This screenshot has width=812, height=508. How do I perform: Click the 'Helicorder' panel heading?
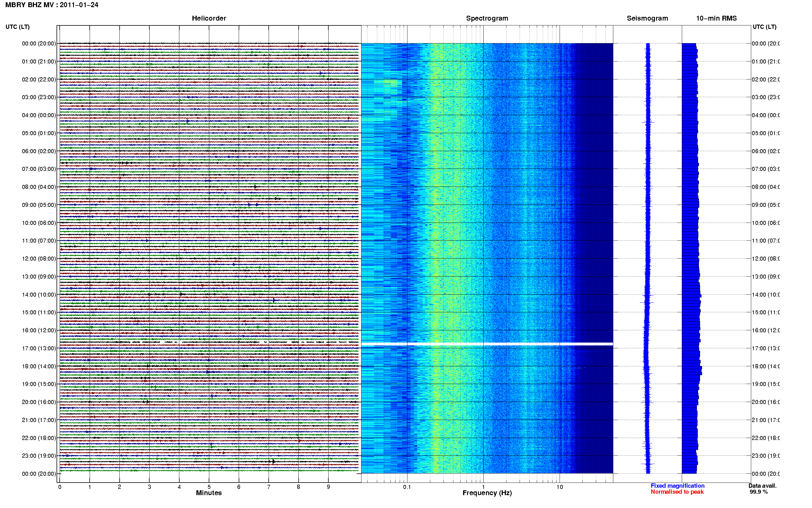[209, 18]
